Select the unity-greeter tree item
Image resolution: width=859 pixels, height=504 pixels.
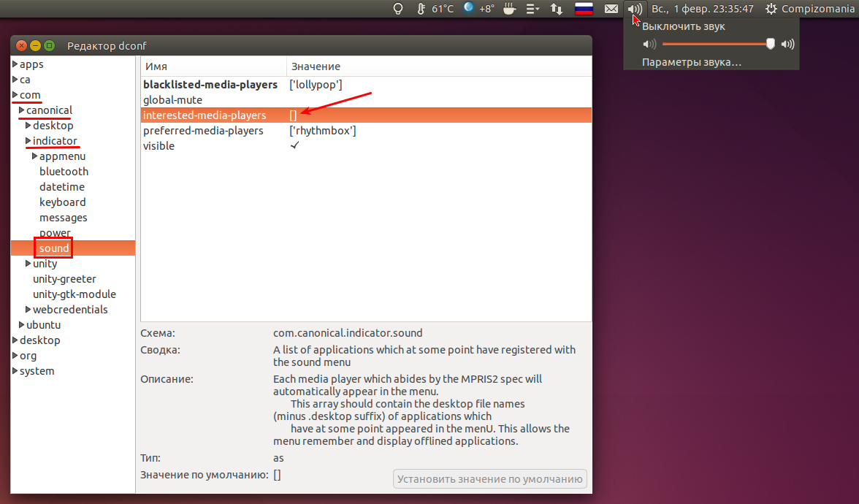click(x=64, y=279)
